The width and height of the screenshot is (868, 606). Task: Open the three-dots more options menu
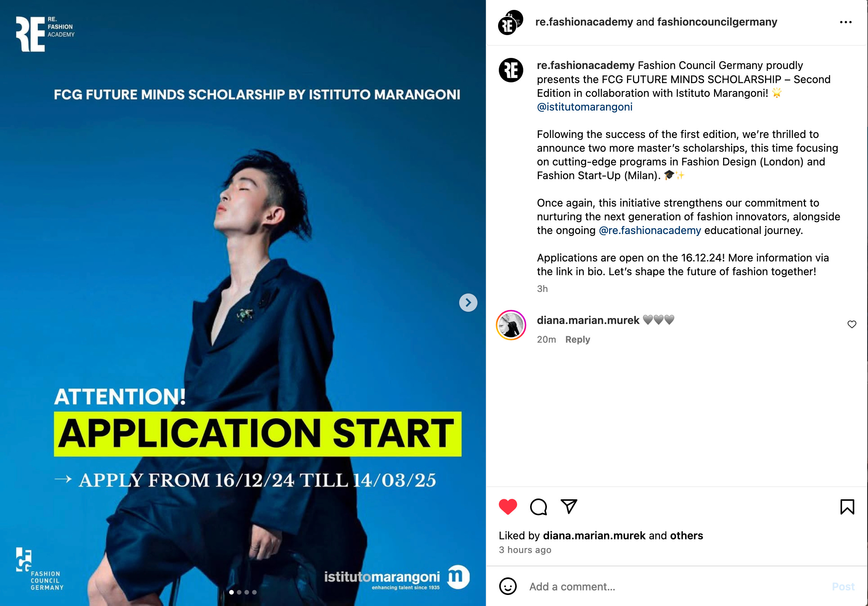pyautogui.click(x=845, y=22)
